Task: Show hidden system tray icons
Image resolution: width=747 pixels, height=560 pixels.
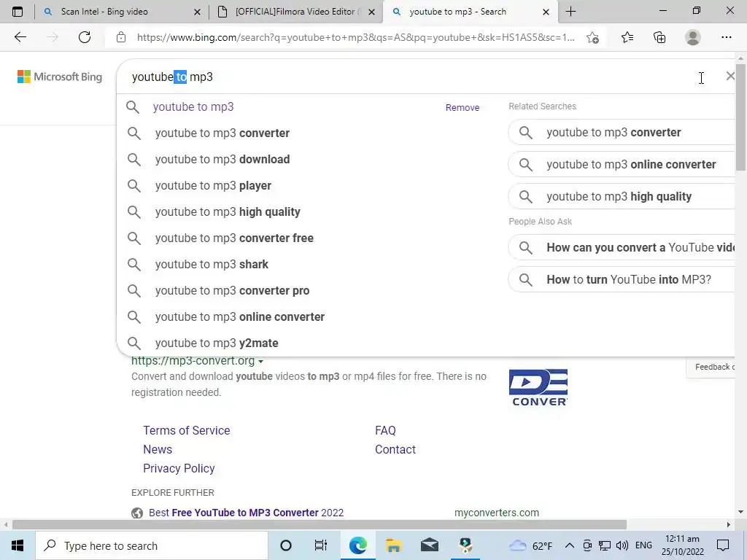Action: pos(569,545)
